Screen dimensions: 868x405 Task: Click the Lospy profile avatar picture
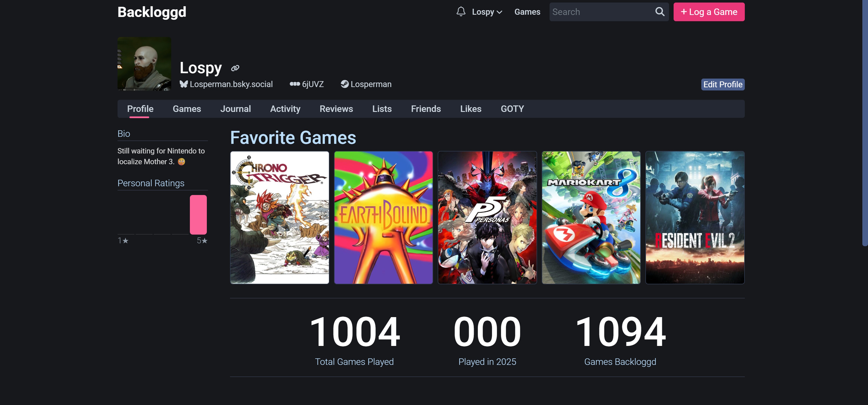(144, 64)
